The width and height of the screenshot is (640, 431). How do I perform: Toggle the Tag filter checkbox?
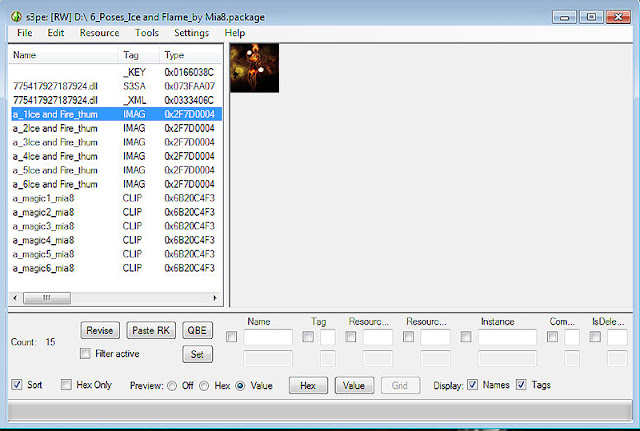coord(308,337)
